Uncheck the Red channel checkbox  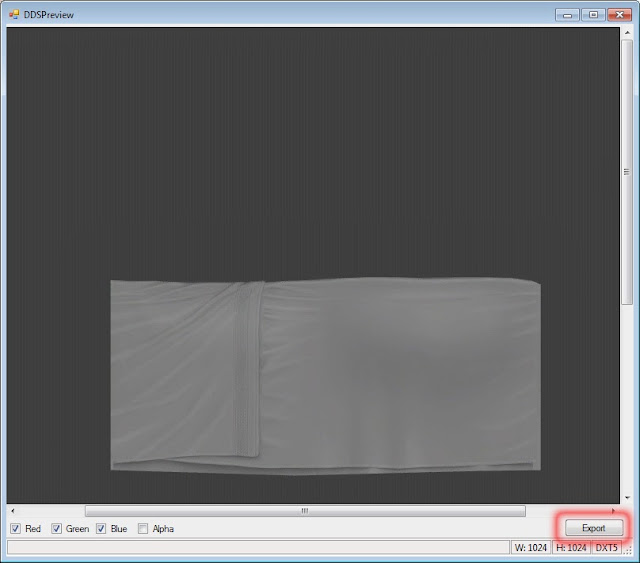(16, 529)
